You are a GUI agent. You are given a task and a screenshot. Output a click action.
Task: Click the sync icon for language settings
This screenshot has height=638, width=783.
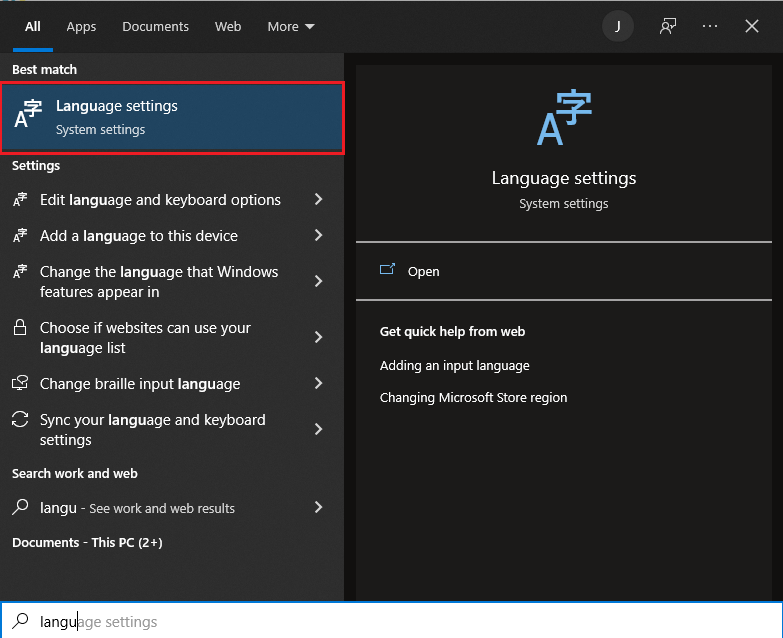tap(20, 419)
